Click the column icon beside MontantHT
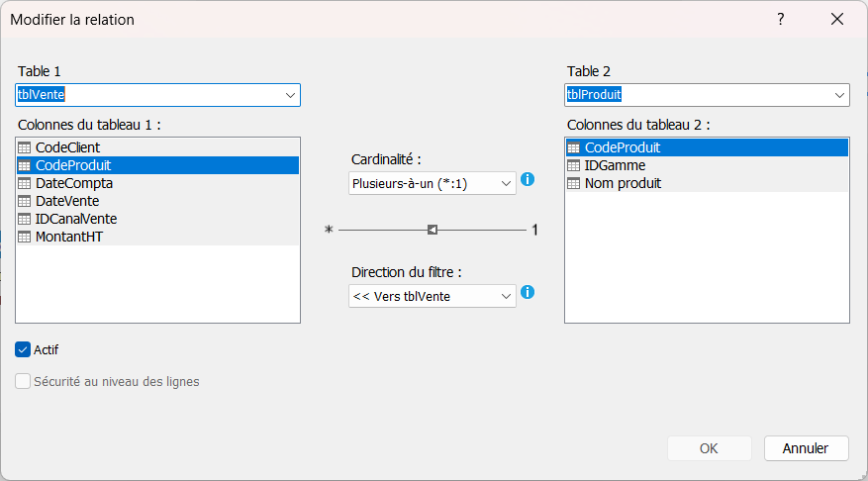Viewport: 868px width, 481px height. pos(25,237)
